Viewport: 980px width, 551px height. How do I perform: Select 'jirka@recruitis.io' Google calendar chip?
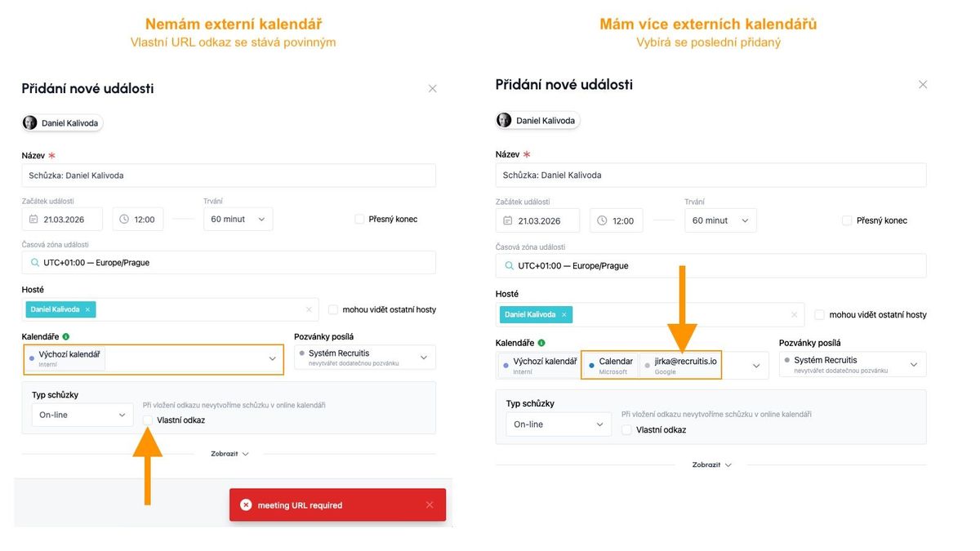[x=680, y=365]
